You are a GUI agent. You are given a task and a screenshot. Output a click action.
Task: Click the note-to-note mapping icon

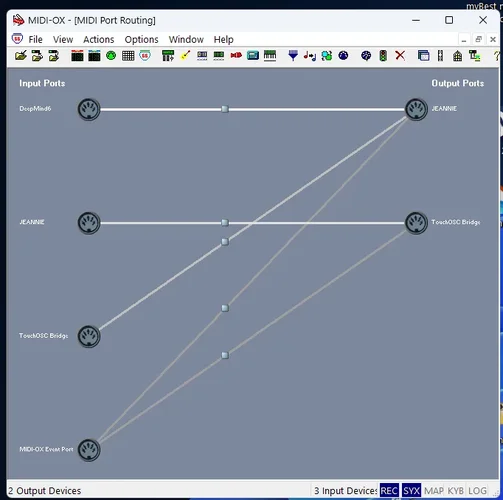click(310, 56)
